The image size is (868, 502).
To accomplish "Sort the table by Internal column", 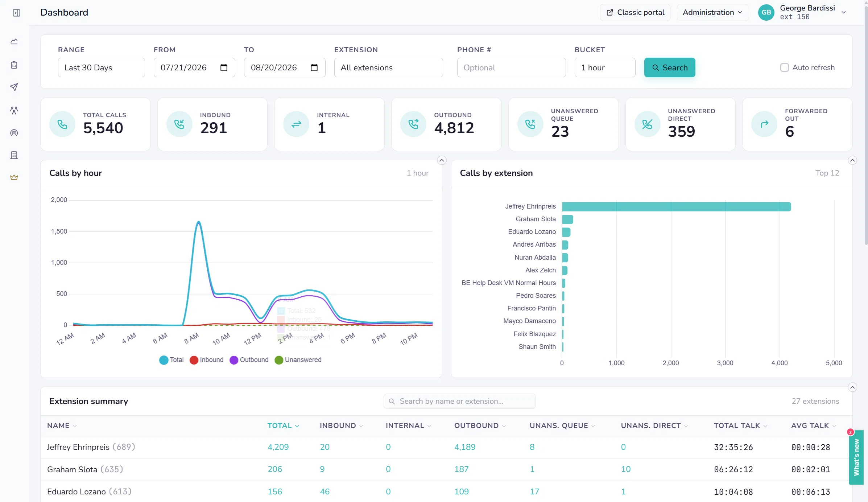I will (409, 426).
